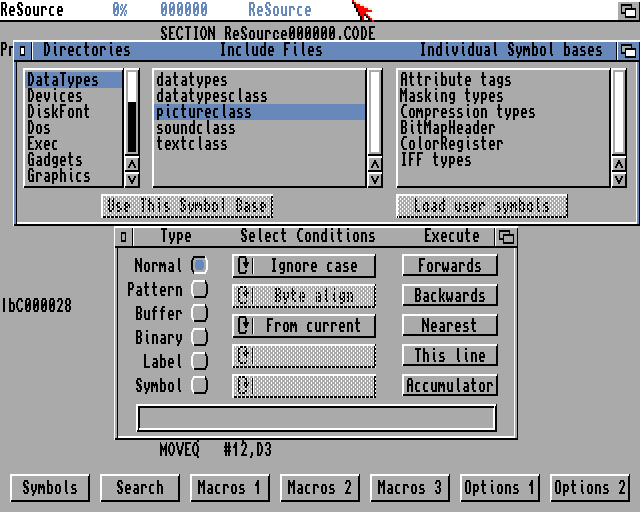Screen dimensions: 640x512
Task: Select the Binary search type radio
Action: [x=200, y=337]
